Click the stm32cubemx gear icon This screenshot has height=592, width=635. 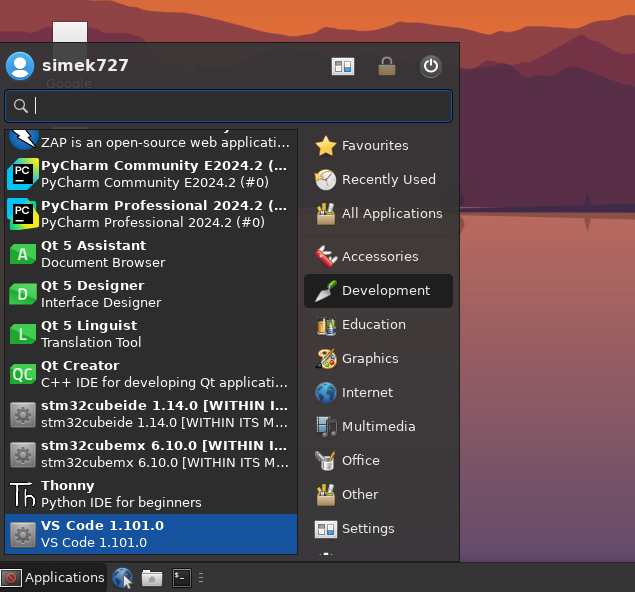[x=23, y=455]
